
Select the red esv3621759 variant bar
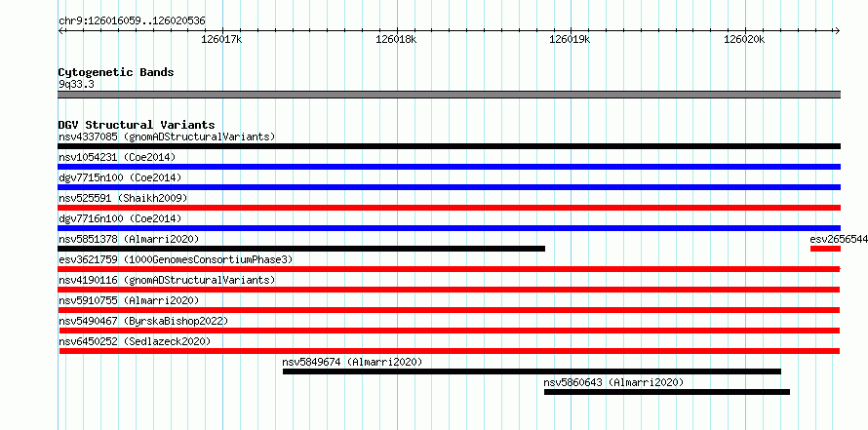click(449, 269)
